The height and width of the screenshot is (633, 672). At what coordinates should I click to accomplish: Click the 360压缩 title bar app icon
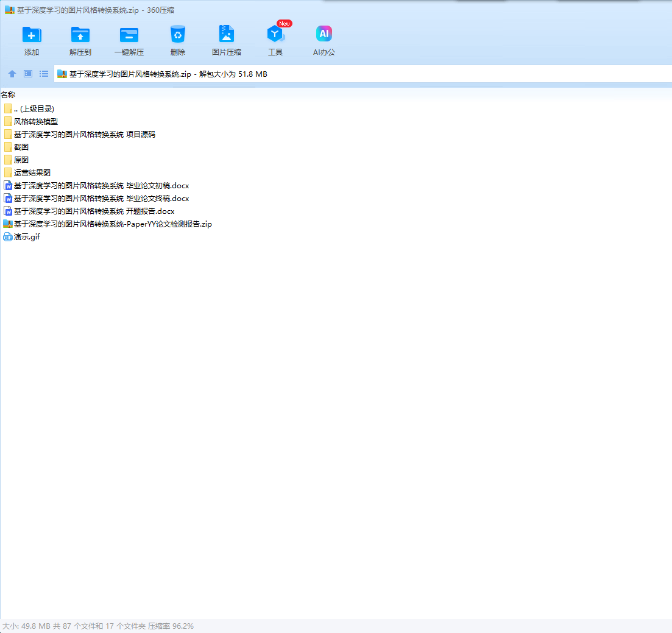tap(9, 10)
